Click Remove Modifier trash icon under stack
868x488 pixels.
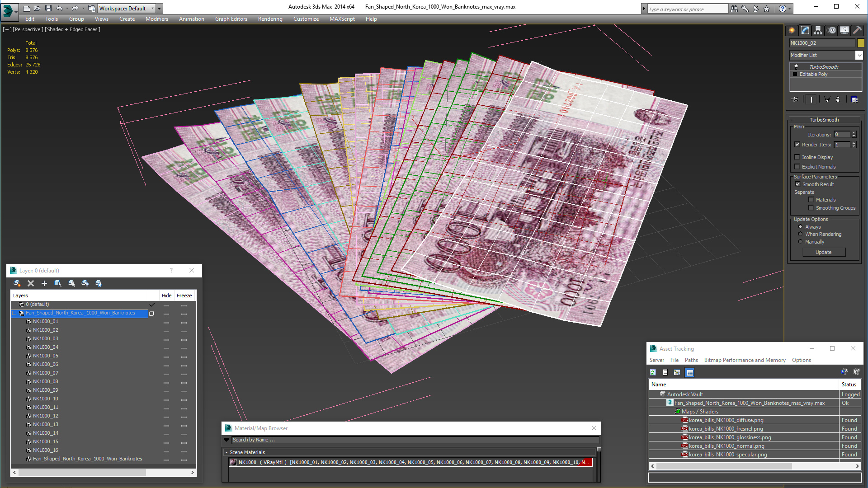tap(838, 99)
